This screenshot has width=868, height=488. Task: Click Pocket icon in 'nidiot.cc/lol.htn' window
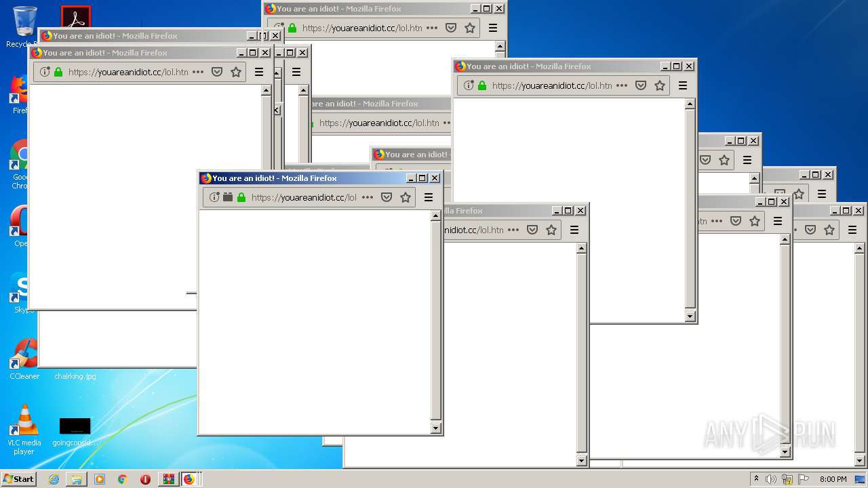tap(532, 230)
